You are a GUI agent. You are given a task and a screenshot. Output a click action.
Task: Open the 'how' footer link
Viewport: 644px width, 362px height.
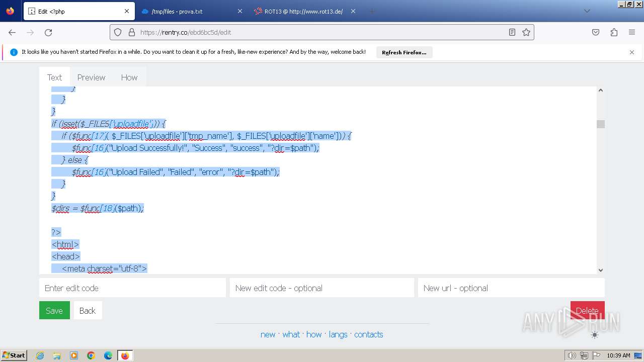point(314,334)
